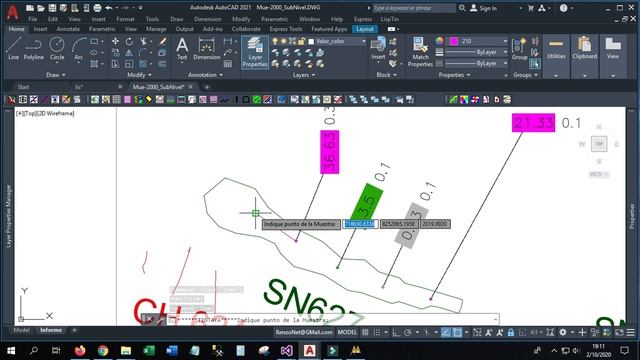
Task: Click the Windows Start button
Action: (11, 351)
